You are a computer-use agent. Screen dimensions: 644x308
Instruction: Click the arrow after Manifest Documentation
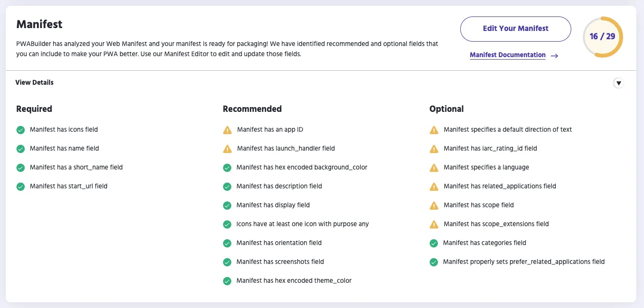(554, 56)
